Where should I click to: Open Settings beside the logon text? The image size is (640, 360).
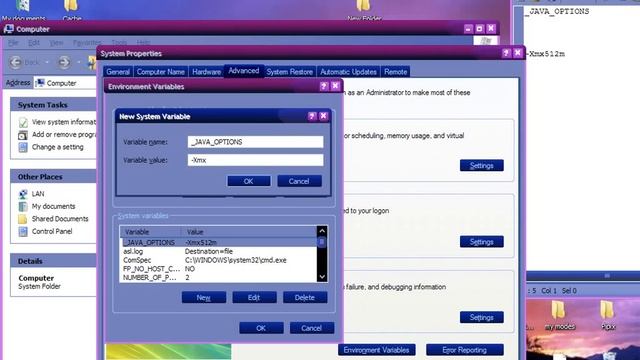(x=482, y=242)
